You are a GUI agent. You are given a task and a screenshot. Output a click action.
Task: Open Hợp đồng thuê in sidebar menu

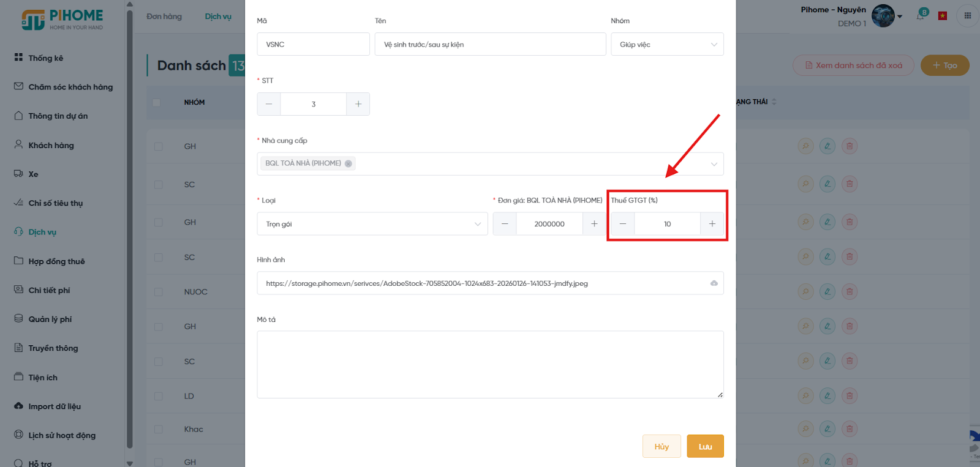tap(56, 261)
